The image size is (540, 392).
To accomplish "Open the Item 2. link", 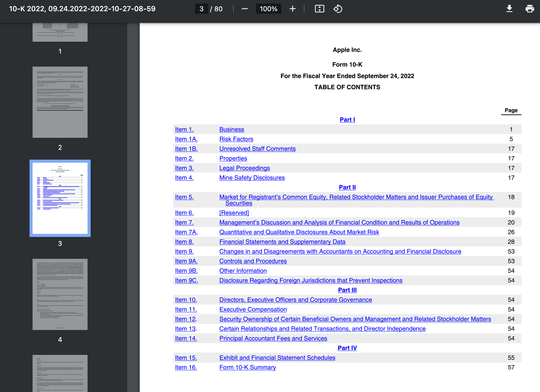I will pyautogui.click(x=184, y=158).
